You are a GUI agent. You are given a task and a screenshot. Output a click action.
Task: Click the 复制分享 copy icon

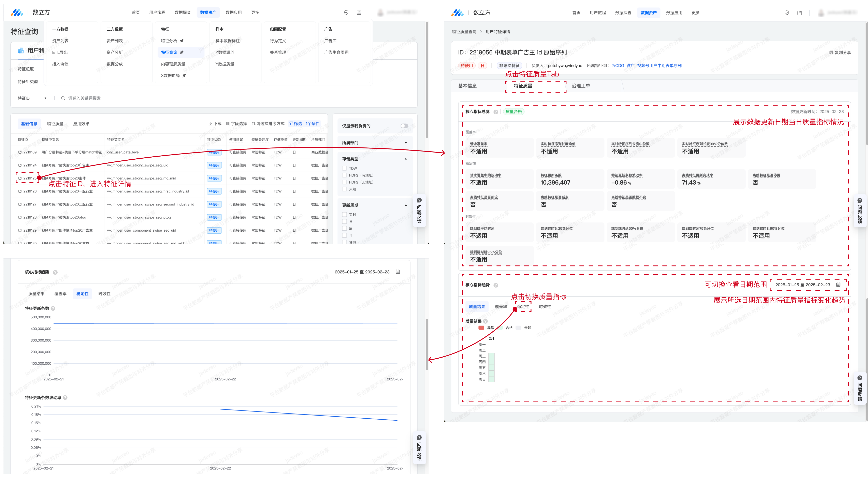click(x=831, y=53)
